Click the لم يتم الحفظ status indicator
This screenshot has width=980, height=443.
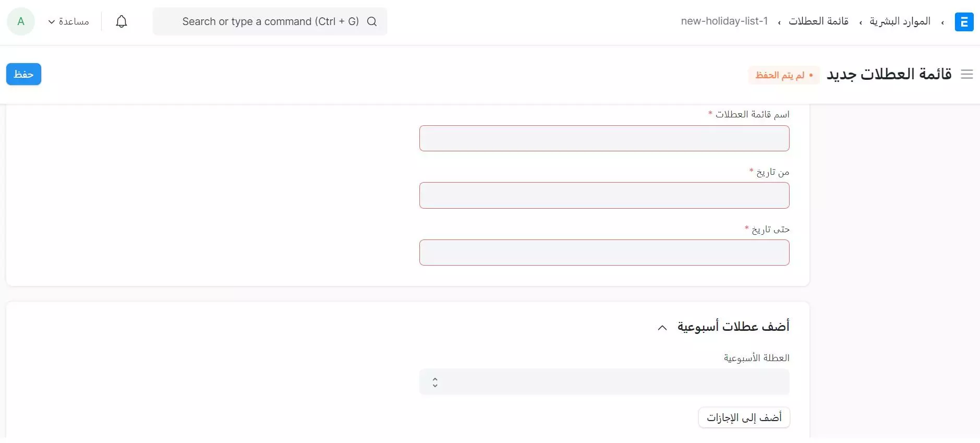pyautogui.click(x=784, y=75)
